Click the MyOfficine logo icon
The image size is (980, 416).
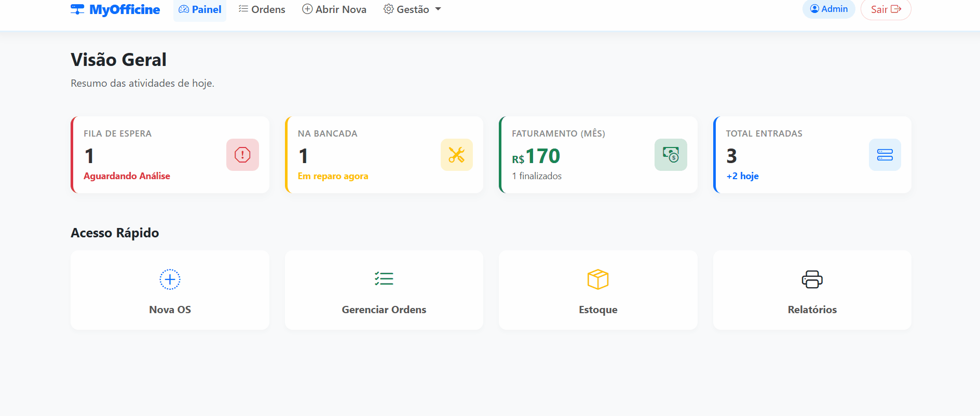pyautogui.click(x=77, y=9)
